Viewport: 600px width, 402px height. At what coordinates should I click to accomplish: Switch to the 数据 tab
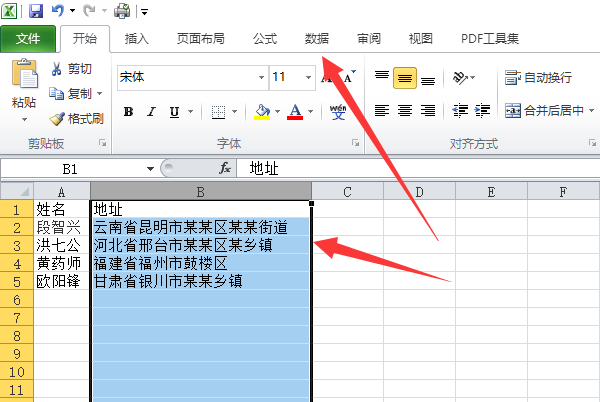317,39
